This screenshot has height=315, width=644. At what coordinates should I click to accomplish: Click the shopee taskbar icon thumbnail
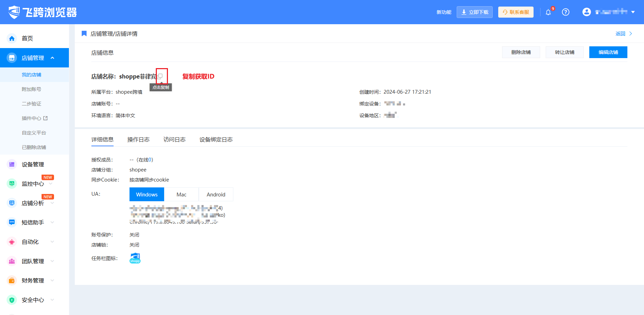pyautogui.click(x=135, y=258)
